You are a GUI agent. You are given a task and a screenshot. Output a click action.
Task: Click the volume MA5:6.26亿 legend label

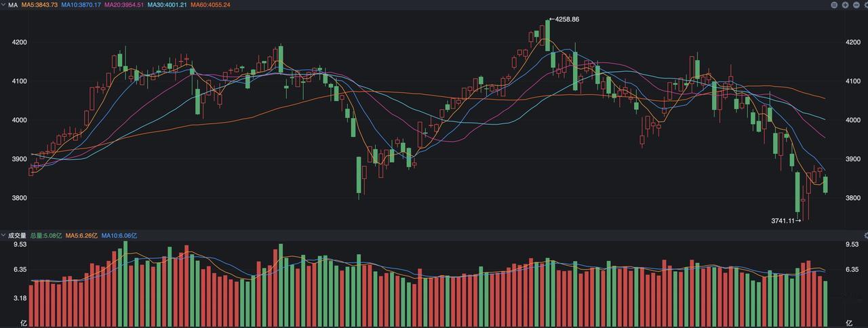pos(81,235)
